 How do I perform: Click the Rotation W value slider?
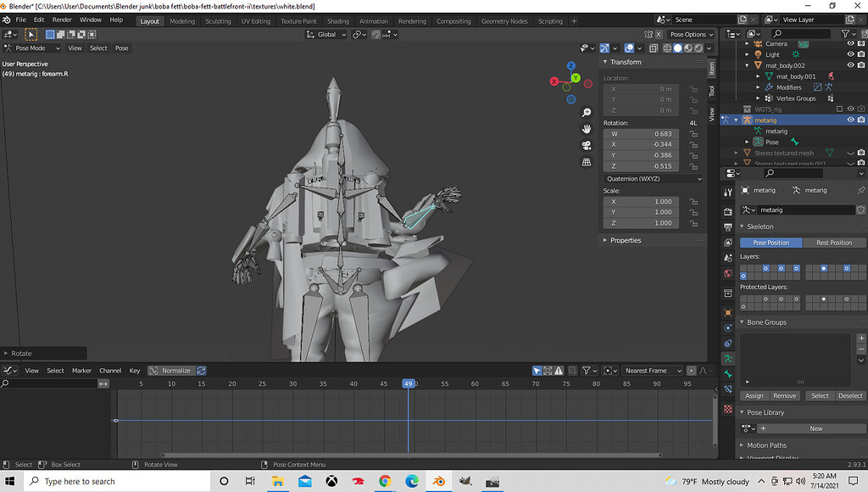[x=642, y=133]
